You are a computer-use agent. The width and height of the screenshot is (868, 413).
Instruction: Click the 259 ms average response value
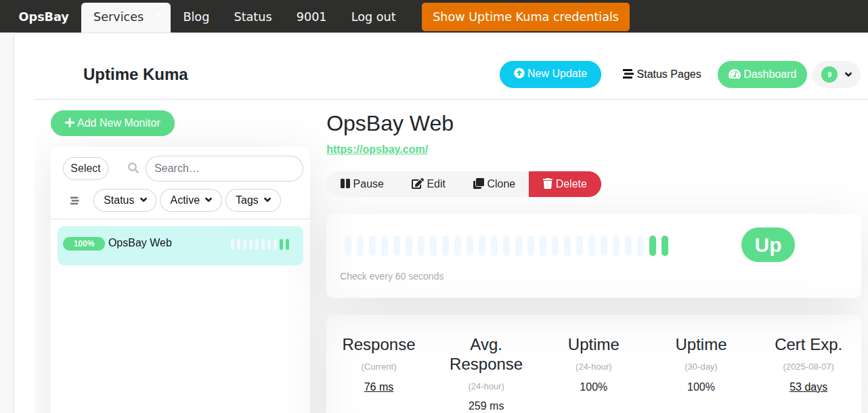[x=486, y=406]
